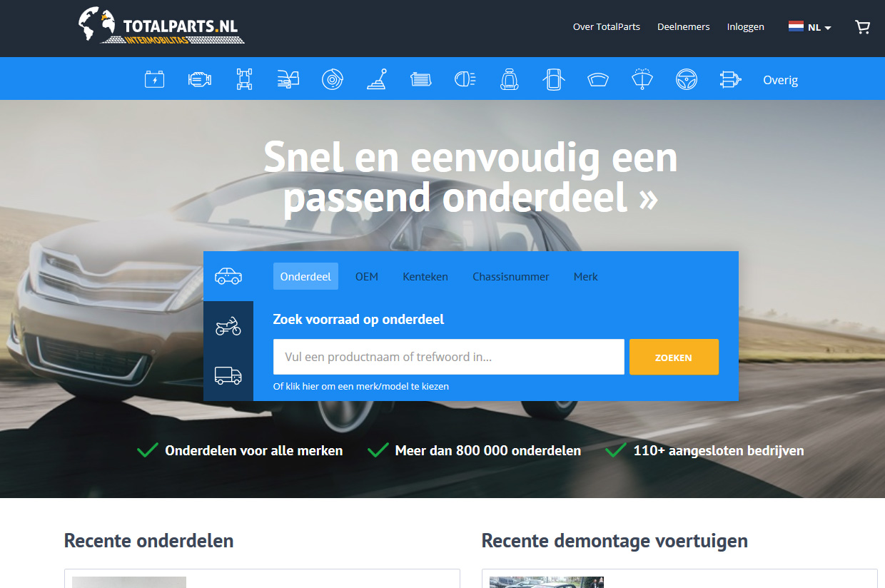885x588 pixels.
Task: Switch to the Chassisnummer search tab
Action: coord(511,276)
